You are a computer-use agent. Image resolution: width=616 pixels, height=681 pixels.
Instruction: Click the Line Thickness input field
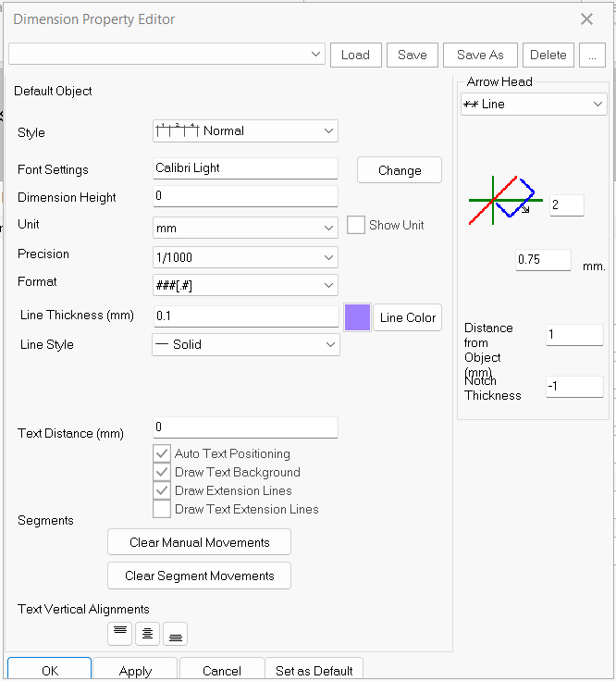[x=245, y=316]
